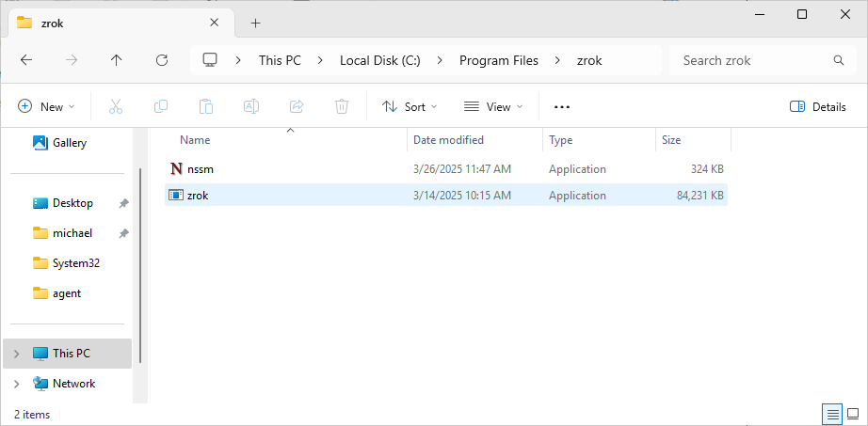Click the Delete trash icon
868x426 pixels.
(x=342, y=106)
